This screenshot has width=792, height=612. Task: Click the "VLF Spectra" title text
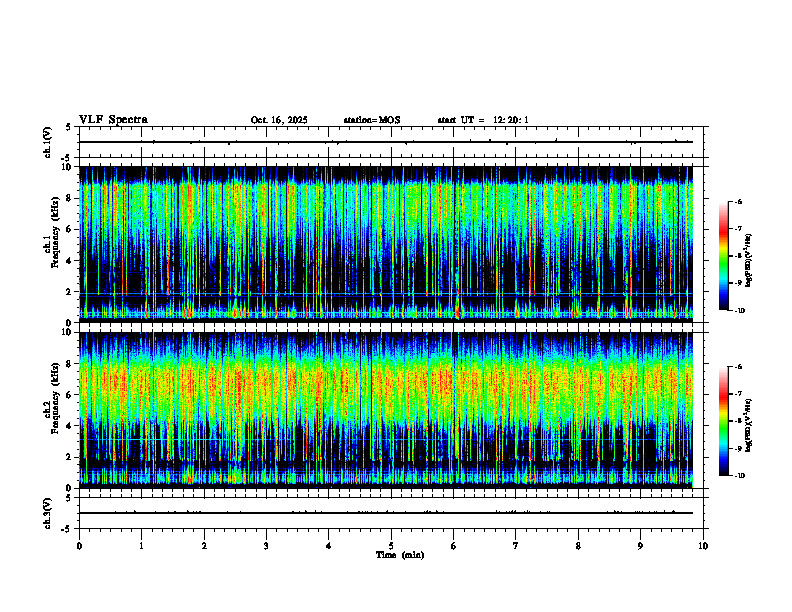(x=113, y=120)
